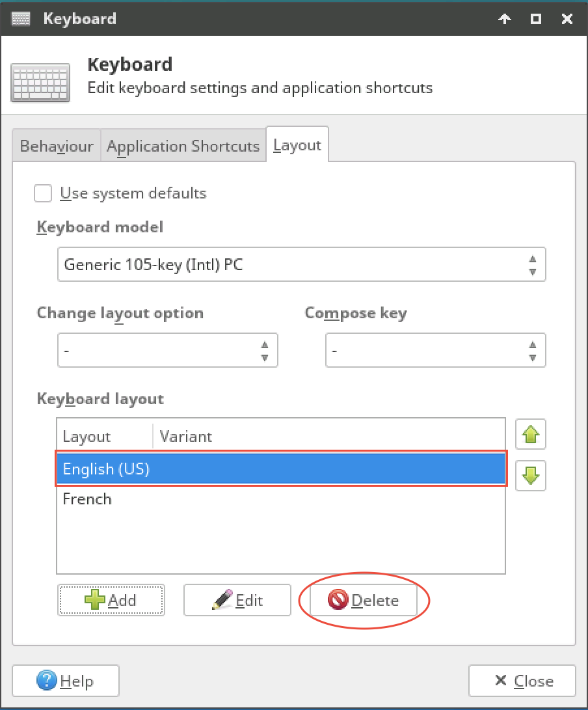Viewport: 588px width, 710px height.
Task: Switch to the Behaviour tab
Action: point(56,146)
